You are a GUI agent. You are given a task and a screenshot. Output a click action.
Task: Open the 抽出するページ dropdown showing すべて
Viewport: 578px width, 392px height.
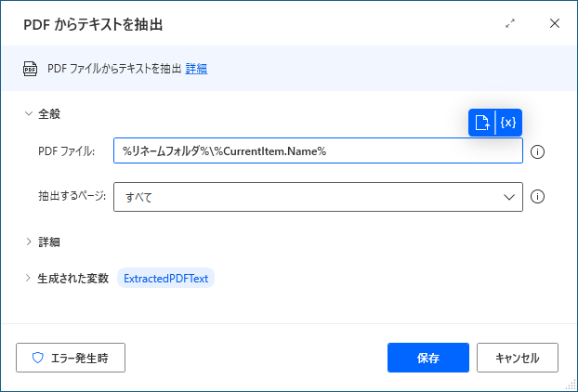pyautogui.click(x=307, y=196)
